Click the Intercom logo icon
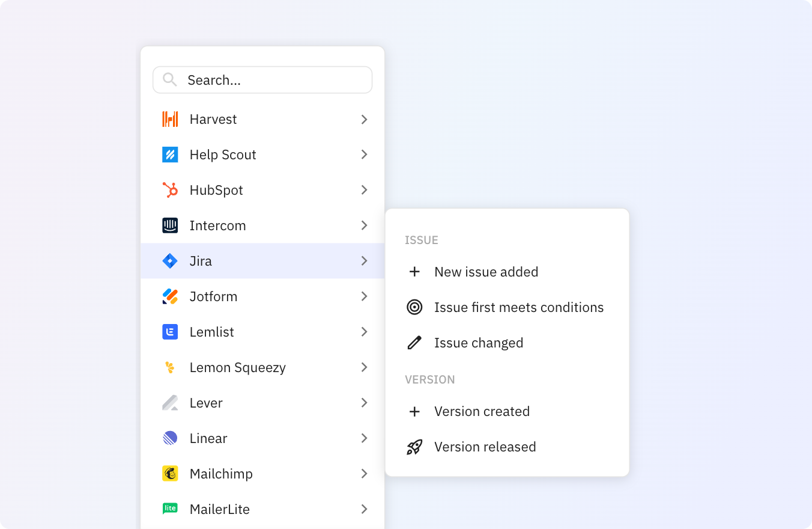The width and height of the screenshot is (812, 529). [x=170, y=225]
